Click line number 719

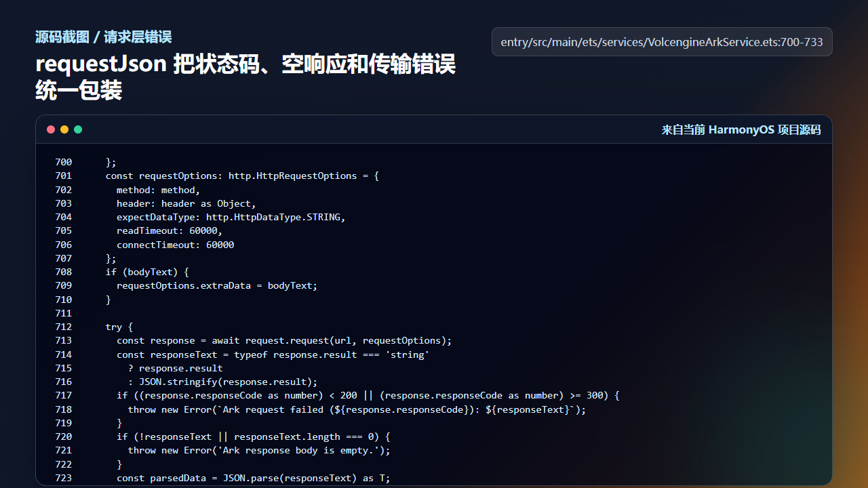[64, 423]
